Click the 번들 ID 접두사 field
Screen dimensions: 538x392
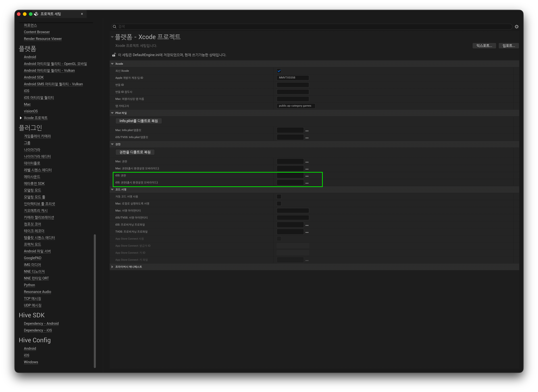coord(293,92)
